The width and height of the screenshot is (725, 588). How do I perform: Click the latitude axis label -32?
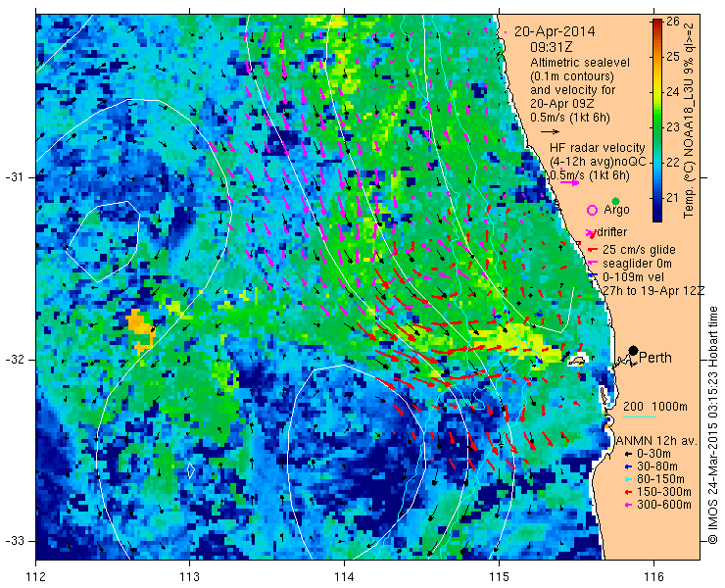click(15, 360)
